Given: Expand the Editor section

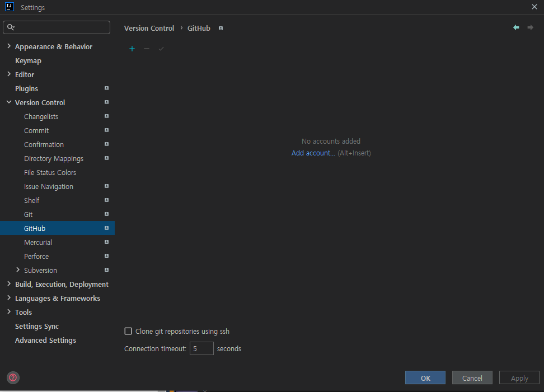Looking at the screenshot, I should pos(9,74).
